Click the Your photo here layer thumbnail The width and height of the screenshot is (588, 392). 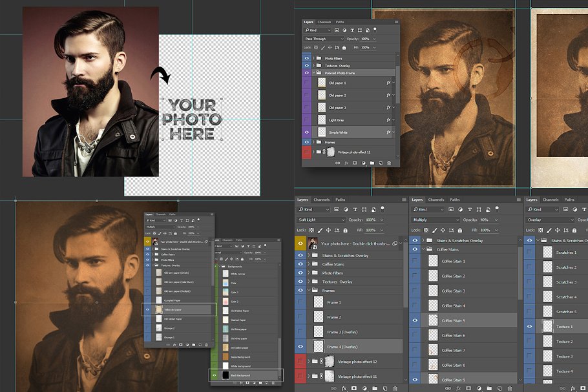313,243
